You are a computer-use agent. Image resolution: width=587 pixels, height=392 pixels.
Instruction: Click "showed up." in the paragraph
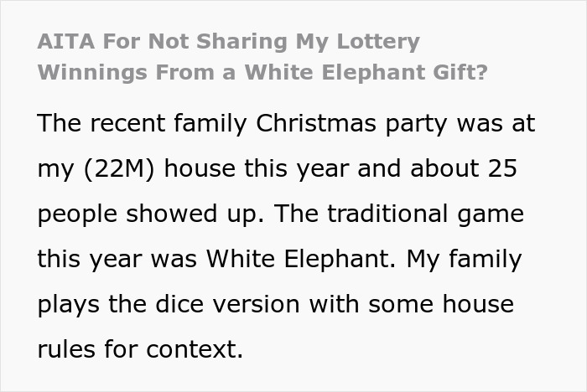195,214
